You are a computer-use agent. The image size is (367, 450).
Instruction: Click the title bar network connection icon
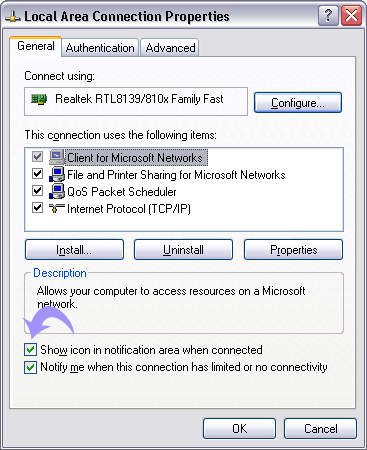point(13,17)
